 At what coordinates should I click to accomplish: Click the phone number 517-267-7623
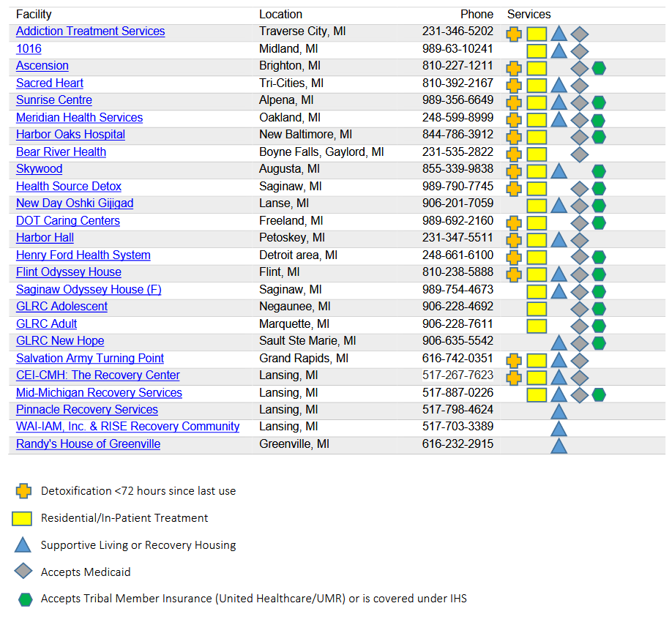tap(458, 375)
